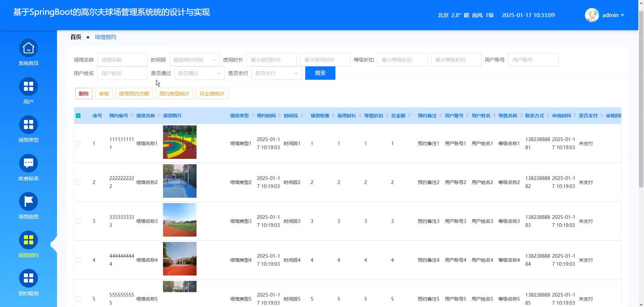Open the 场馆类型 sidebar icon
The image size is (644, 307).
click(29, 125)
